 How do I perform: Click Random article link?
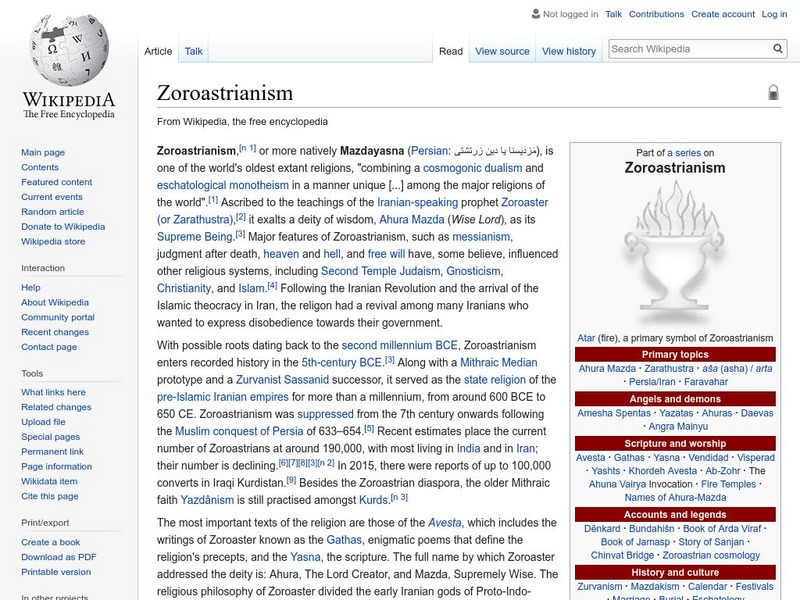click(53, 211)
